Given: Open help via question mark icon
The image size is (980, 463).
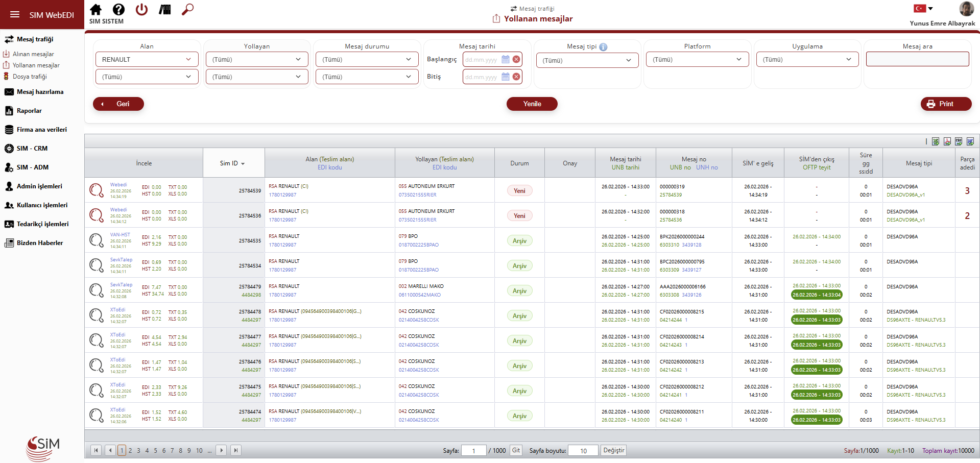Looking at the screenshot, I should 118,10.
